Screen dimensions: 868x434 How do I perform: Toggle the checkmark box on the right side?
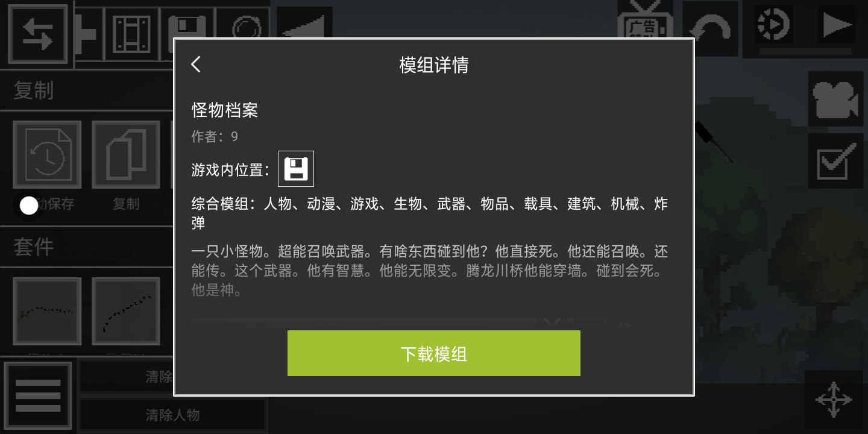tap(835, 160)
